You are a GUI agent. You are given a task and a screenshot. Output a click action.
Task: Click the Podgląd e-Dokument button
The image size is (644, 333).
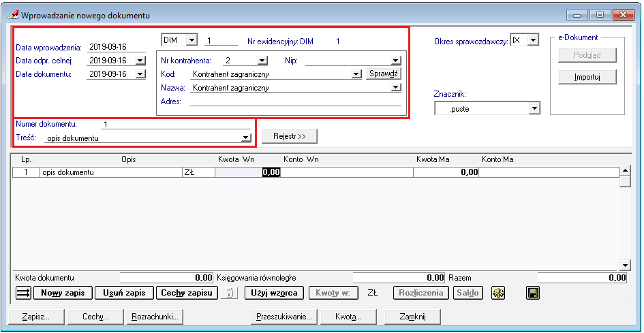click(587, 55)
